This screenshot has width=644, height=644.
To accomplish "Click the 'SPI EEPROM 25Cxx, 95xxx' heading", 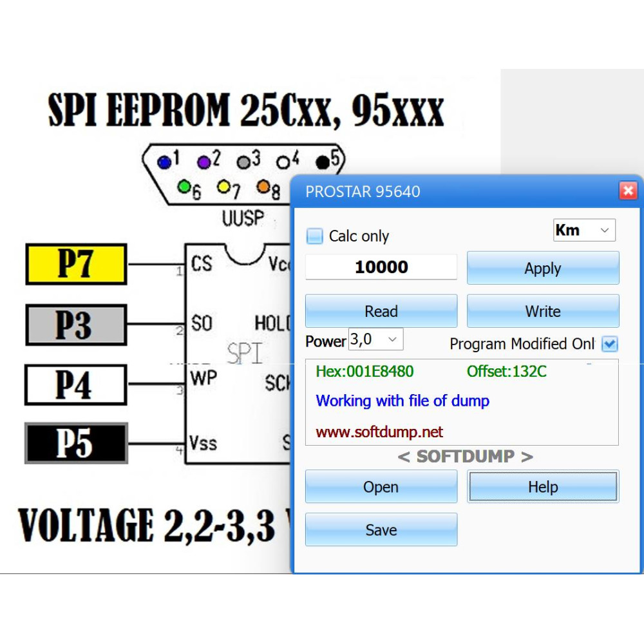I will 246,109.
